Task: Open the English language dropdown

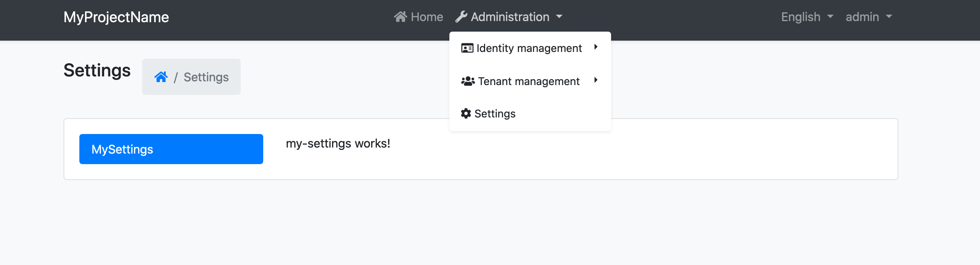Action: (x=801, y=17)
